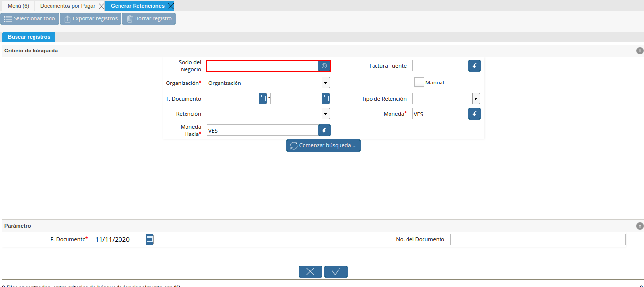This screenshot has width=644, height=287.
Task: Cancel with the X button
Action: (310, 271)
